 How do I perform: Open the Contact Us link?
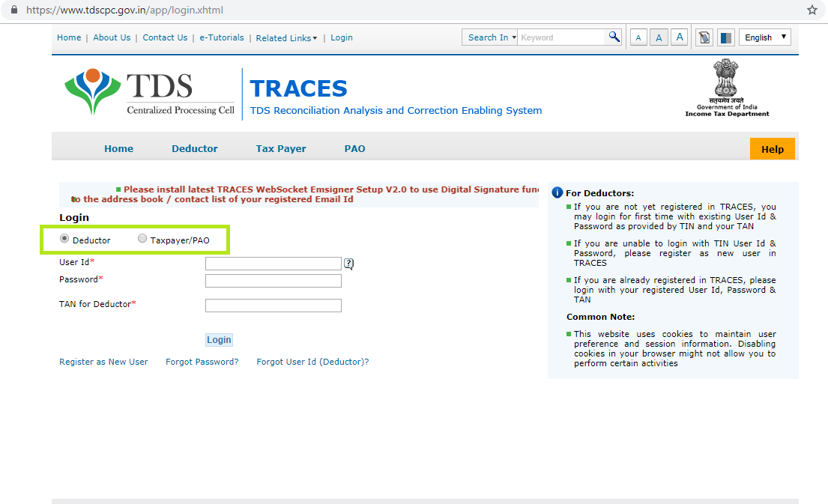(165, 37)
